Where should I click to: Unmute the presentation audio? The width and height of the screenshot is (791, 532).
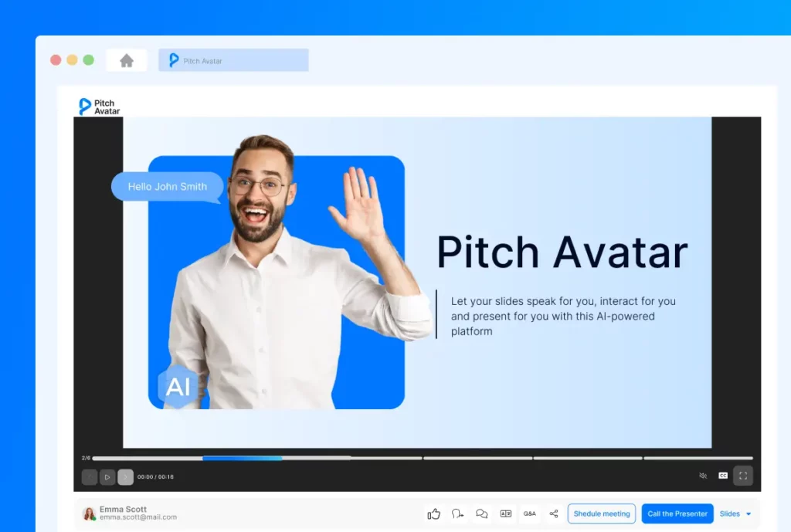click(x=702, y=476)
